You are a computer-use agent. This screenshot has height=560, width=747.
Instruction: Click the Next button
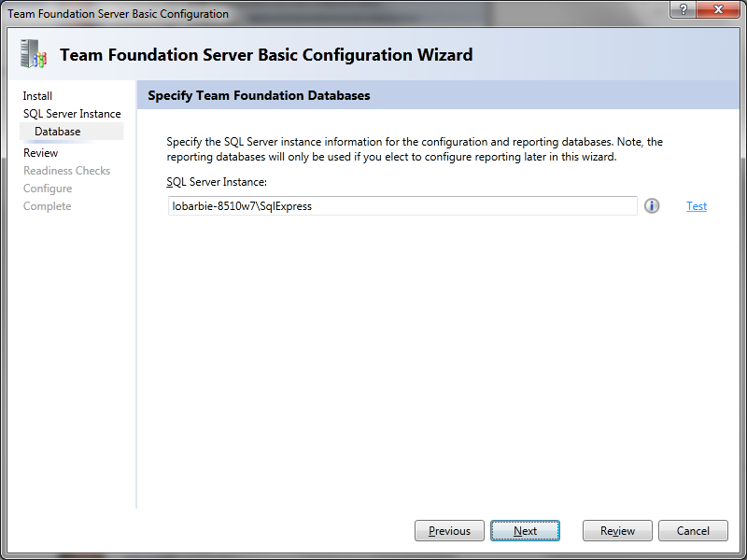[525, 530]
